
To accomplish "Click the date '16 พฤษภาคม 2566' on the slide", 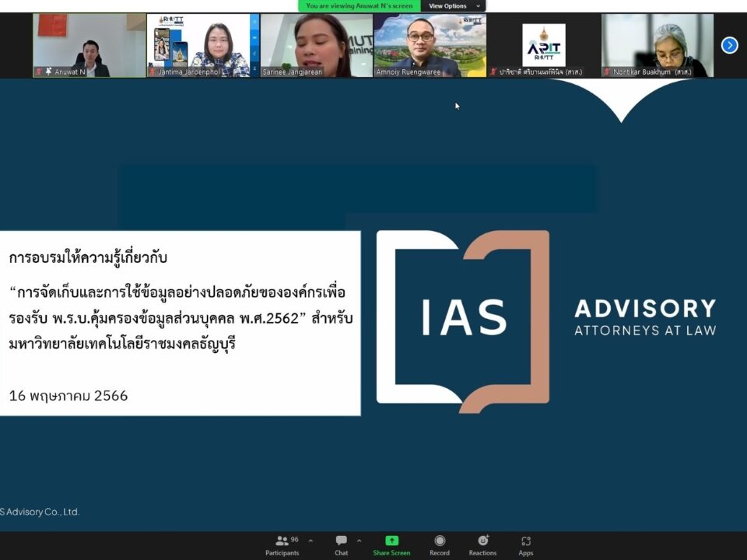I will 68,396.
